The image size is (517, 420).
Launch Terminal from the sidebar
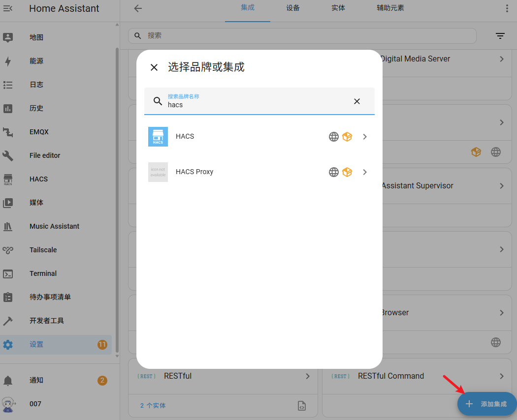click(43, 273)
